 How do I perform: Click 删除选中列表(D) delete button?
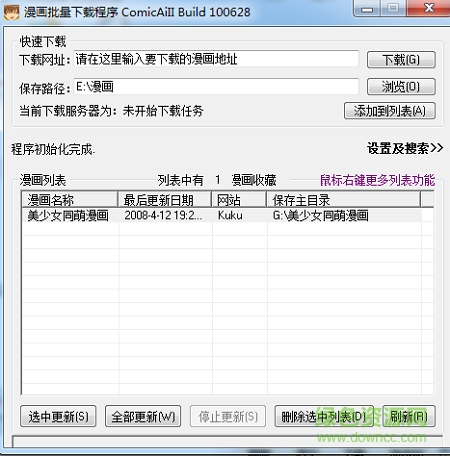(x=324, y=416)
